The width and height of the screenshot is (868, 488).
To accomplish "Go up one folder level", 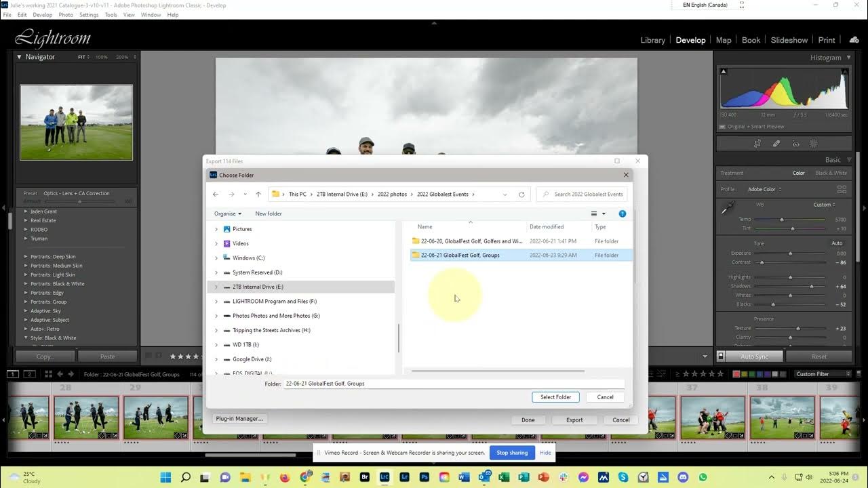I will (x=258, y=195).
